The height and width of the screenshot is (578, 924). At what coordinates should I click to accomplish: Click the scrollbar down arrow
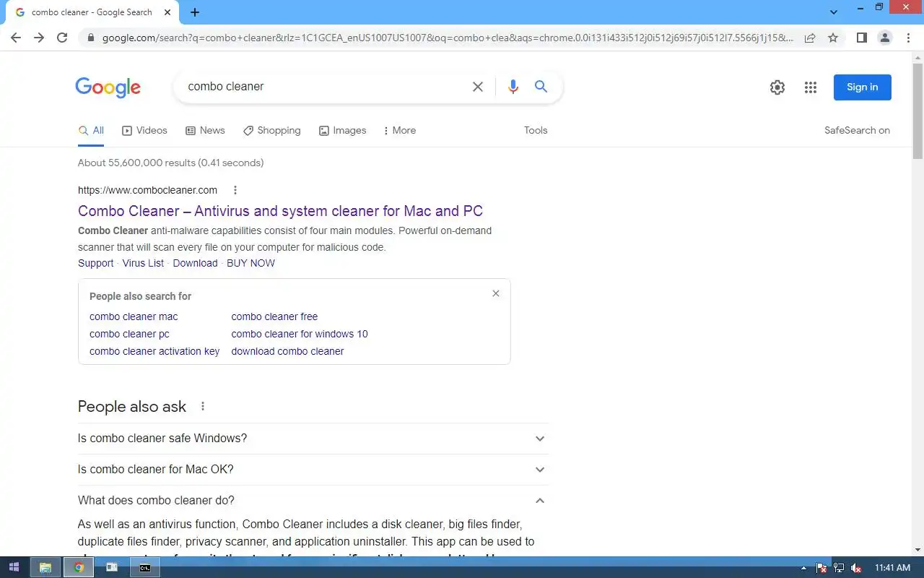918,550
